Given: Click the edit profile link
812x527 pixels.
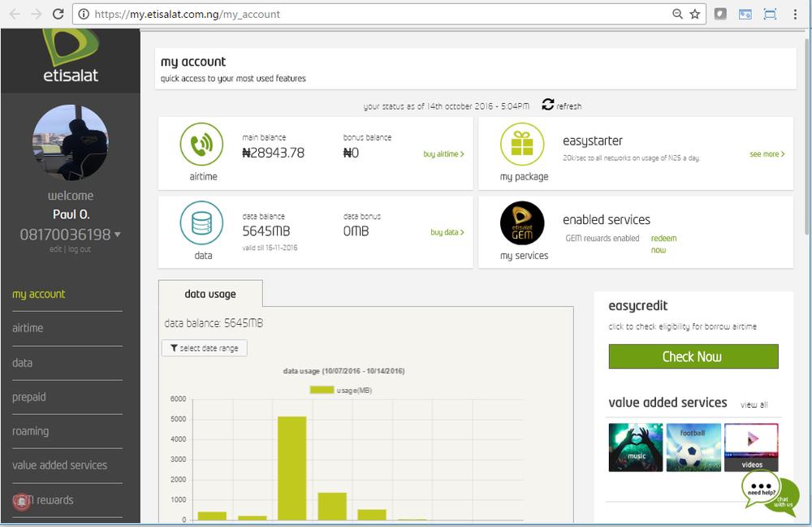Looking at the screenshot, I should [x=55, y=249].
